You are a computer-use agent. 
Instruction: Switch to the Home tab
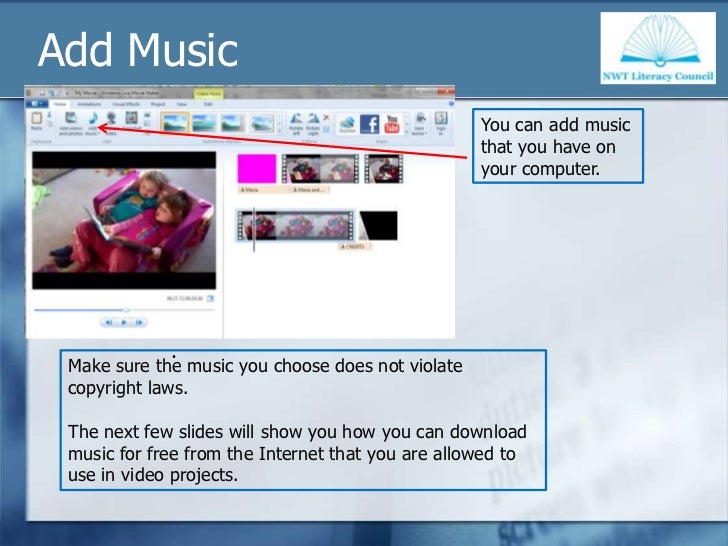pos(60,104)
